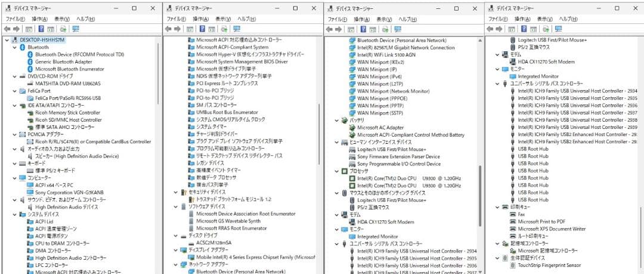Collapse the ディスク ドライブ category
The width and height of the screenshot is (644, 274).
176,236
